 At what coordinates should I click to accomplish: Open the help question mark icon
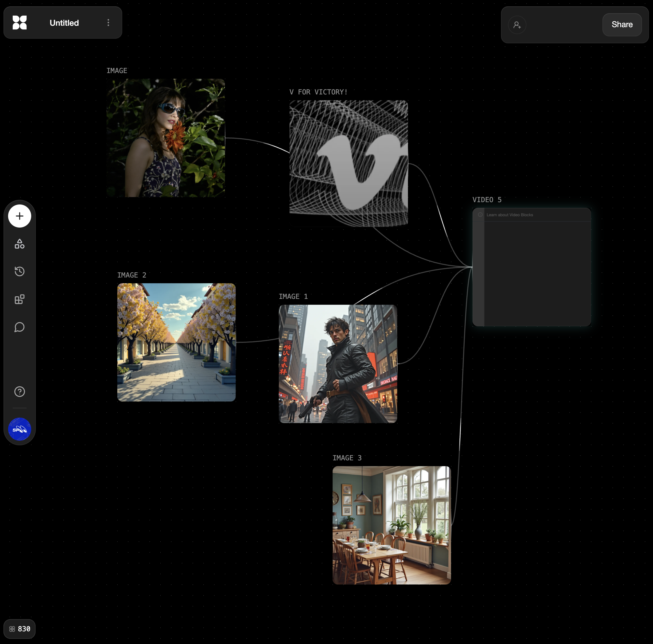[x=20, y=392]
